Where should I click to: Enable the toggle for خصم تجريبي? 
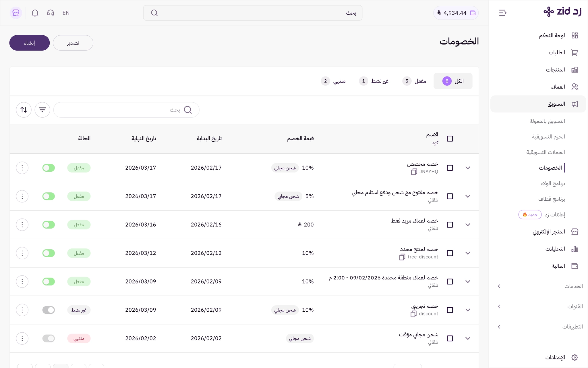click(49, 310)
